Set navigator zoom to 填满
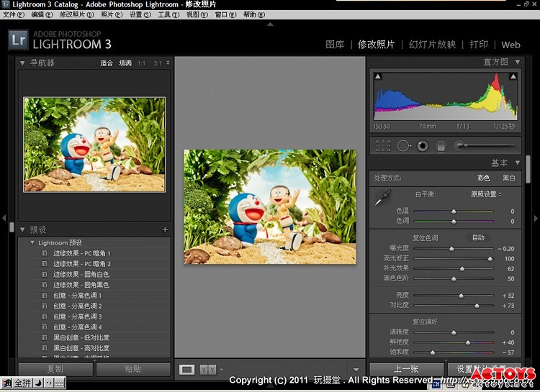 [125, 63]
